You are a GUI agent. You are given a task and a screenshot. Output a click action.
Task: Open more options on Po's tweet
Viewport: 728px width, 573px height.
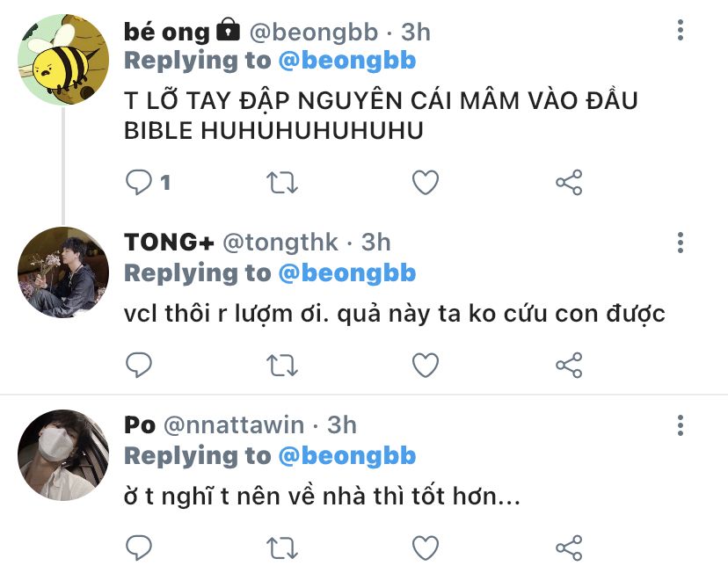681,425
